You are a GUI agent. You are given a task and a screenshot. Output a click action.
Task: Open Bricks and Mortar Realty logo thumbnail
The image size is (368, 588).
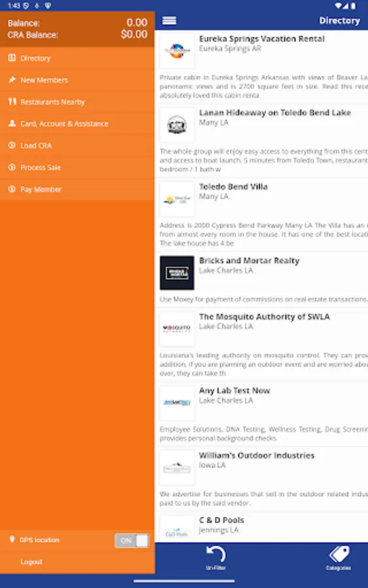[177, 272]
